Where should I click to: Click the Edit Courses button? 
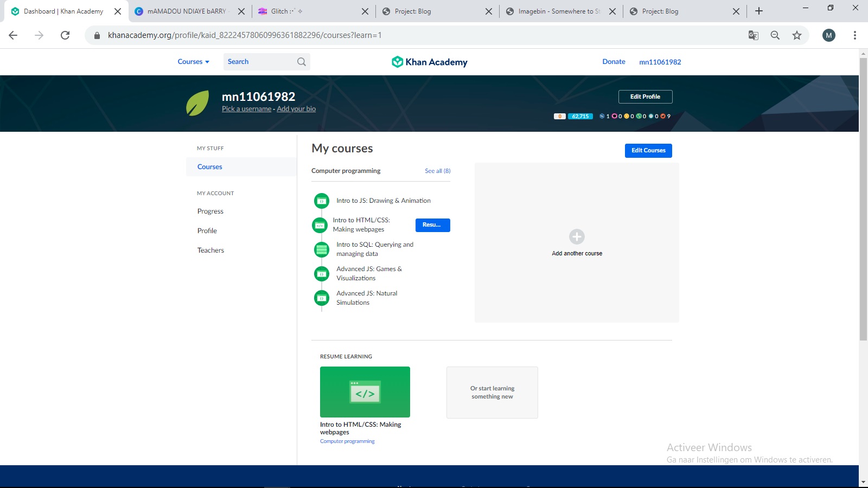coord(648,151)
